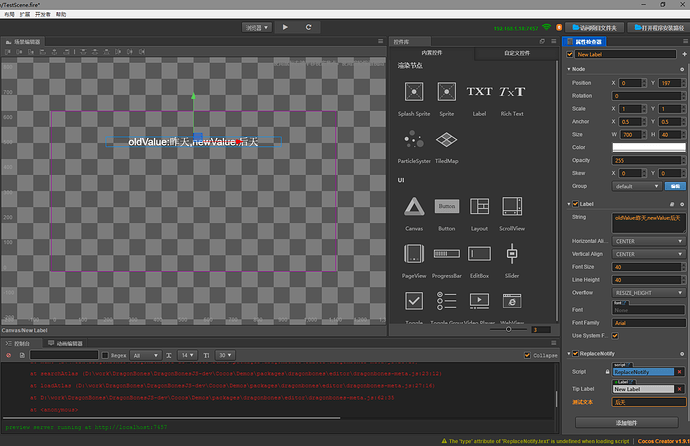Open the console line height 30 dropdown

click(225, 355)
